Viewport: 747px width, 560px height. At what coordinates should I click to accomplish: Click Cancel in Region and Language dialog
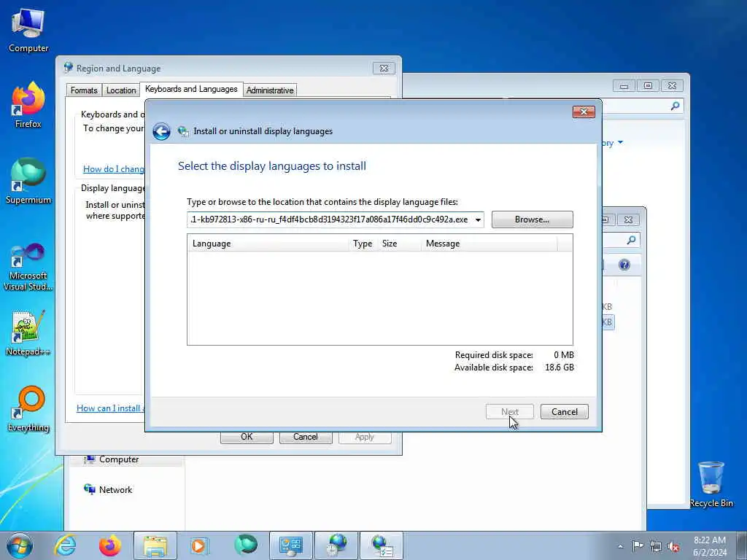click(306, 437)
